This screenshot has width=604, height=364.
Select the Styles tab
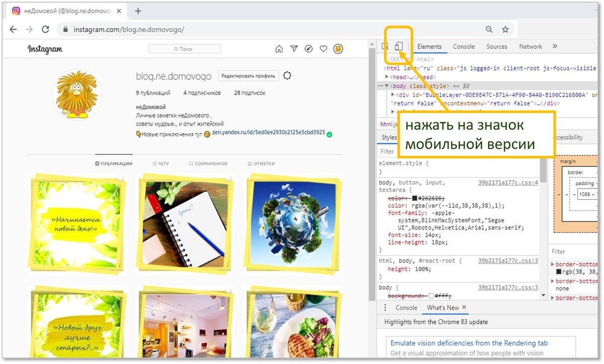pos(389,137)
